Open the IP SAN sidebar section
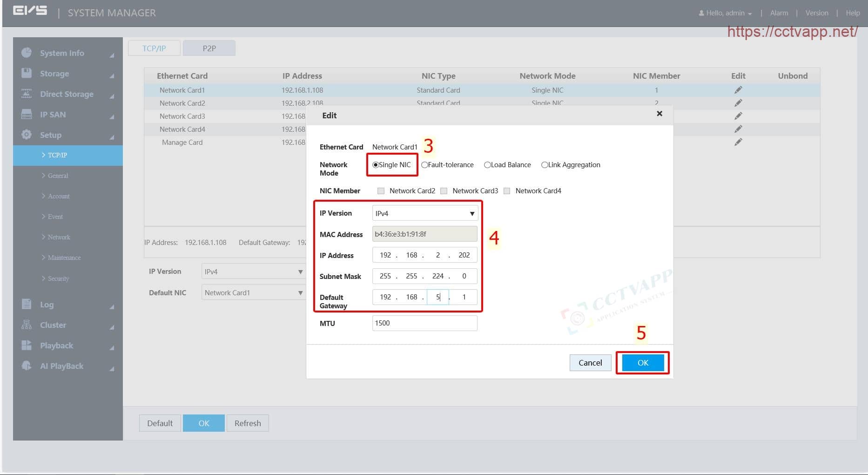Image resolution: width=868 pixels, height=475 pixels. click(53, 115)
